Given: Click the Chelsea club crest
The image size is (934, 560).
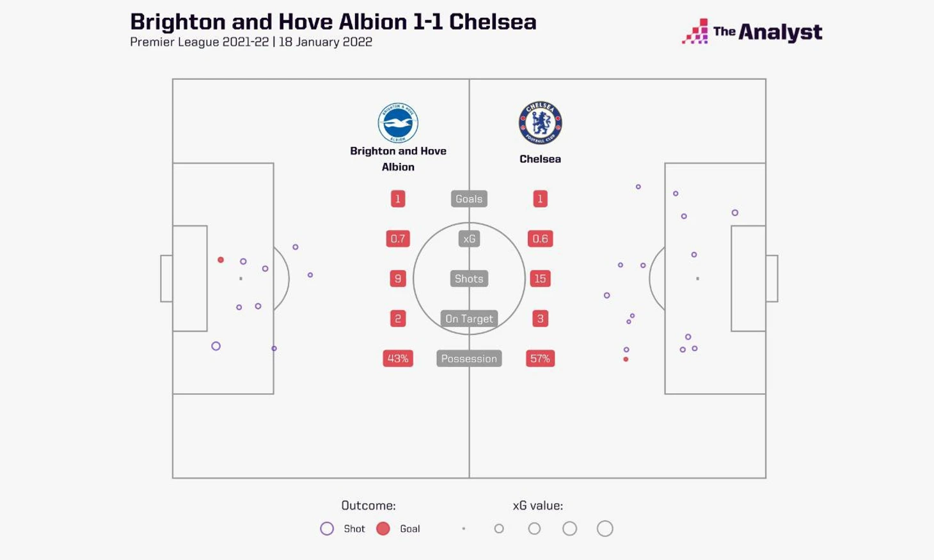Looking at the screenshot, I should [540, 123].
